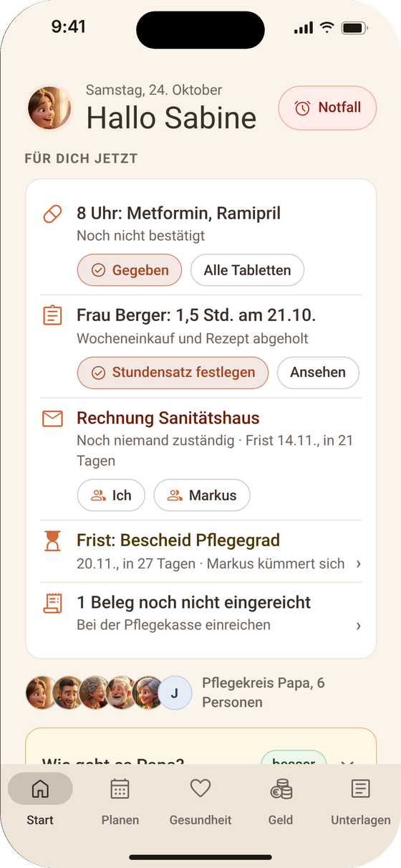Screen dimensions: 401x868
Task: Switch to Gesundheit tab
Action: (x=200, y=799)
